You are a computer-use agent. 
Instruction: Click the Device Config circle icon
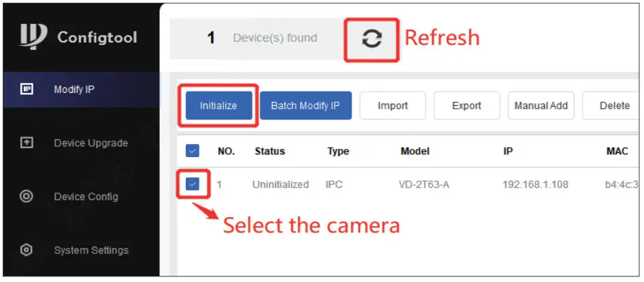tap(27, 197)
